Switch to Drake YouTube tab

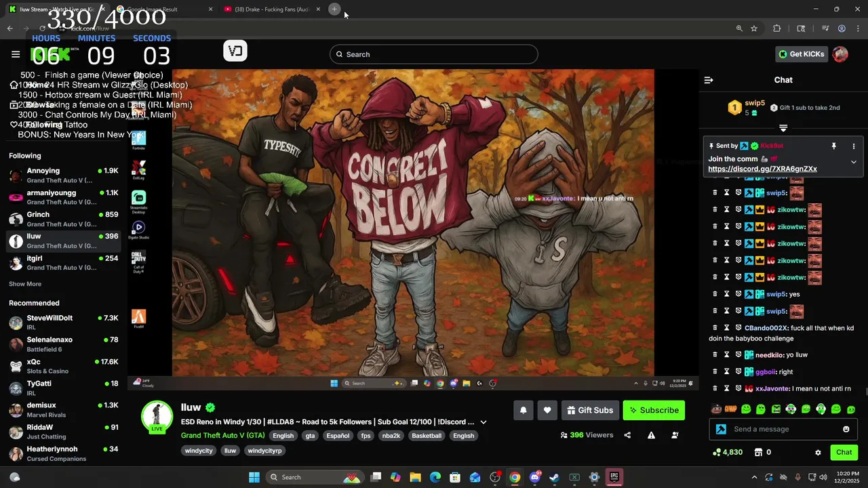click(271, 9)
